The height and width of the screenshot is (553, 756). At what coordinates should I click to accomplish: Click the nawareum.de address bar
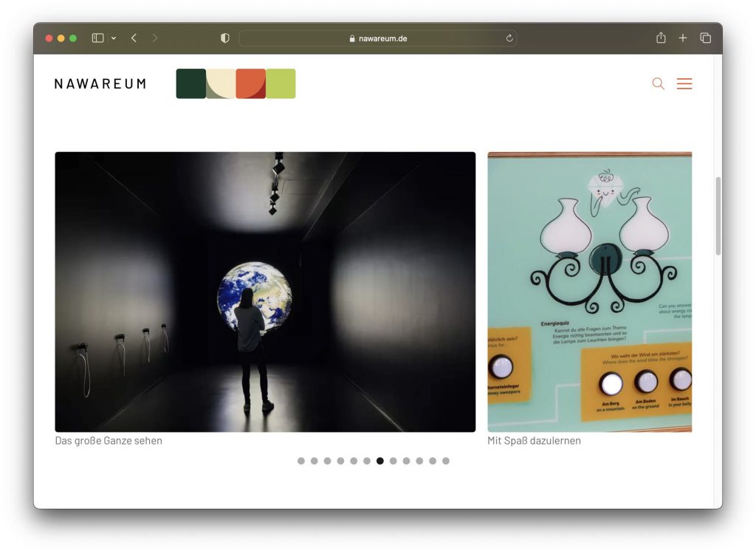(378, 38)
